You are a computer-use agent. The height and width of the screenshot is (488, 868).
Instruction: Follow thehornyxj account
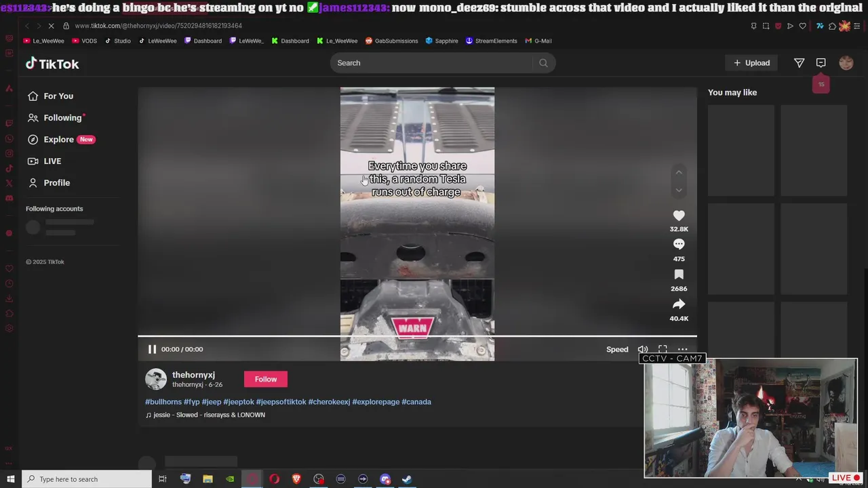(x=266, y=380)
